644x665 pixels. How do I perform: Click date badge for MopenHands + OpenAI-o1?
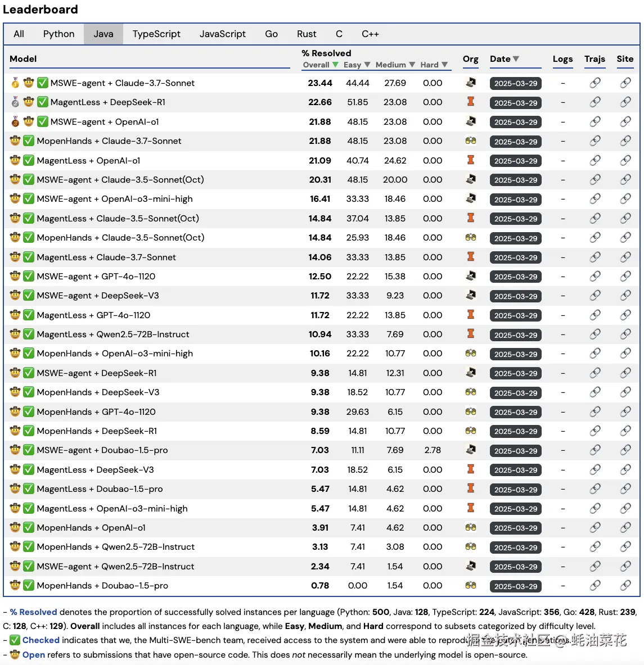tap(515, 528)
